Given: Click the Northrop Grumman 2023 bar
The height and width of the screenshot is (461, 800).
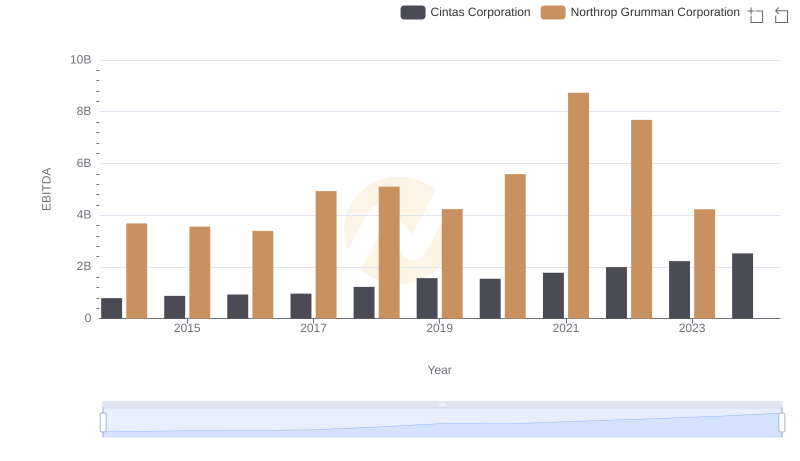Looking at the screenshot, I should coord(705,264).
